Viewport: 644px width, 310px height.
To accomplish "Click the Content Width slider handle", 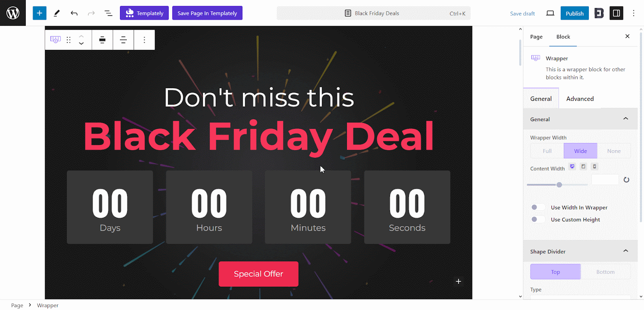I will coord(559,185).
